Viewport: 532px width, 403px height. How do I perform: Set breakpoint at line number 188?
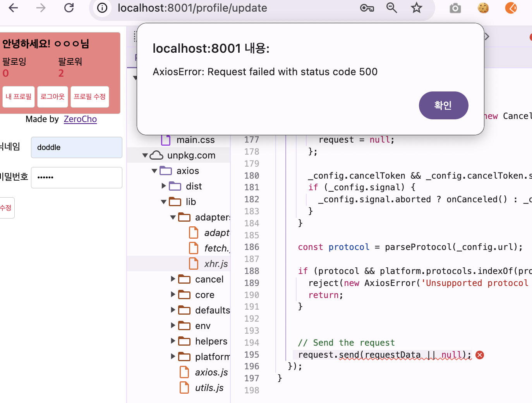pos(252,271)
